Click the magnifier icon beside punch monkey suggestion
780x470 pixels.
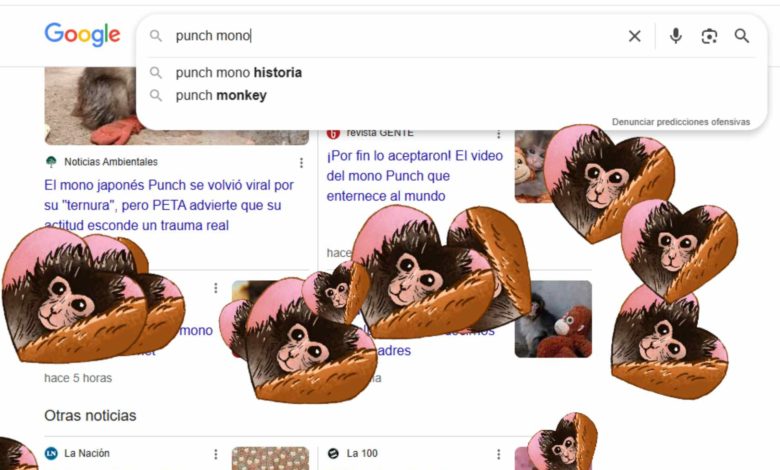[156, 95]
